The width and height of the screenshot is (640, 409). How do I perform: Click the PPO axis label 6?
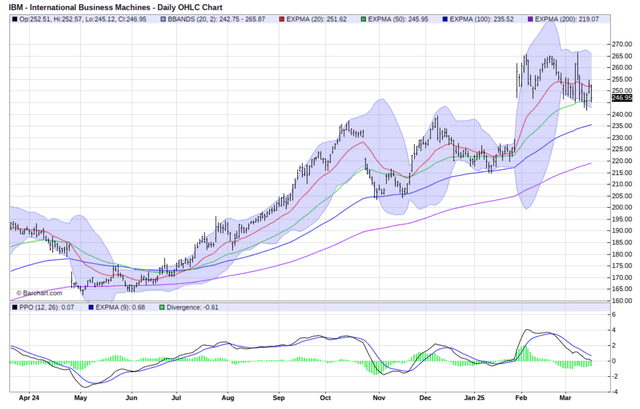(x=614, y=315)
